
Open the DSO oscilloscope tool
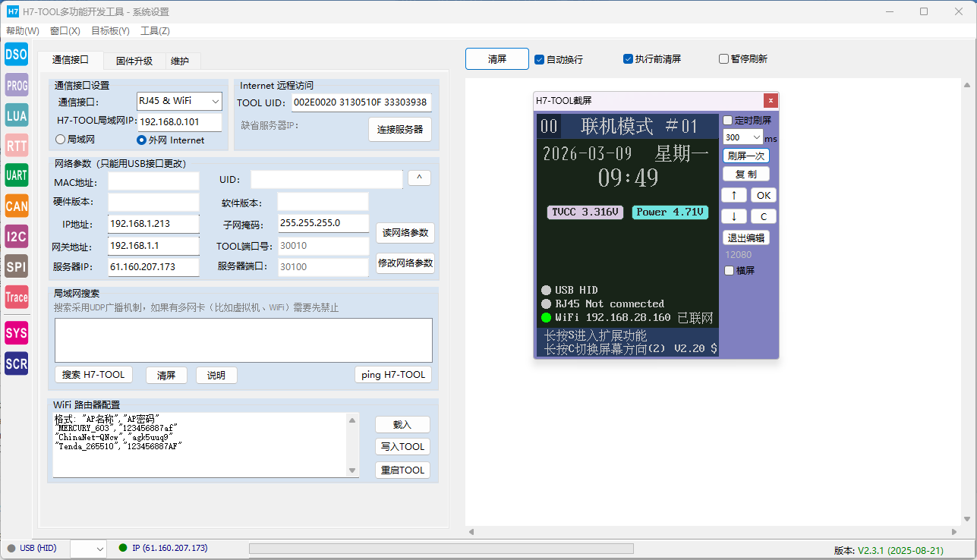pyautogui.click(x=16, y=55)
